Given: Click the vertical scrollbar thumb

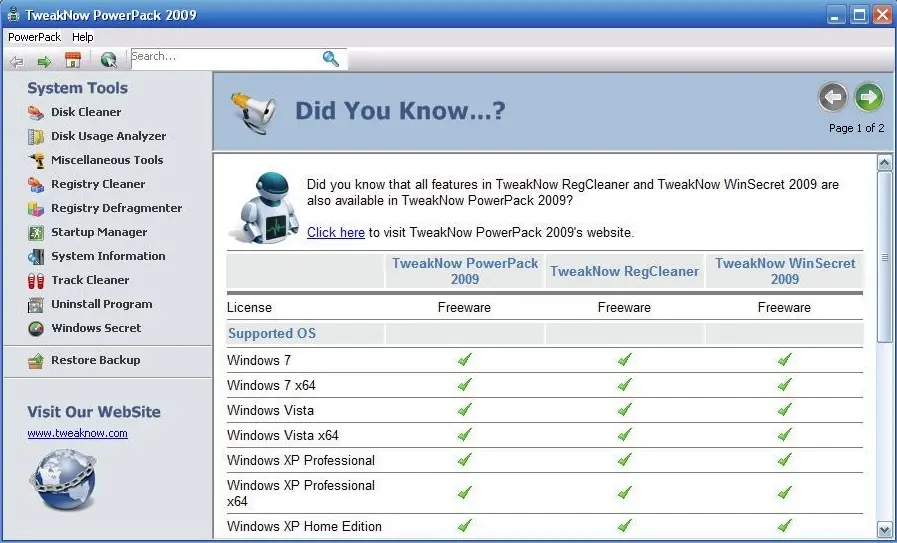Looking at the screenshot, I should [884, 257].
